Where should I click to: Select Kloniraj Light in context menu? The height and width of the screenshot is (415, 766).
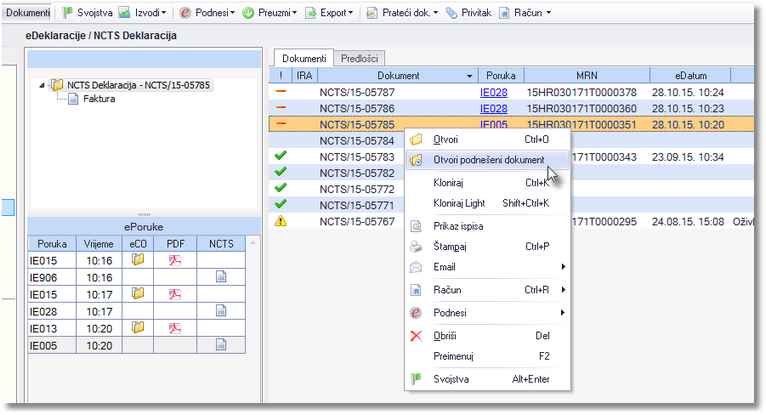click(x=487, y=203)
